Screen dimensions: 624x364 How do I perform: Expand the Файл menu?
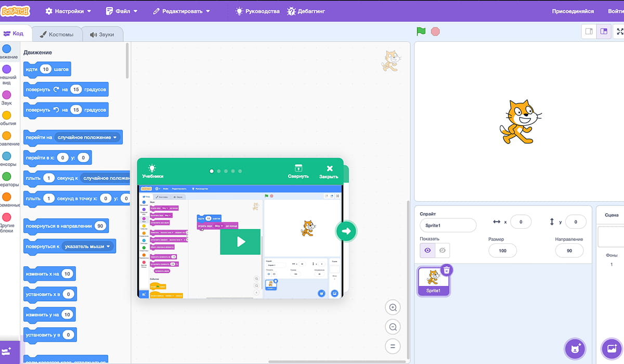point(122,11)
